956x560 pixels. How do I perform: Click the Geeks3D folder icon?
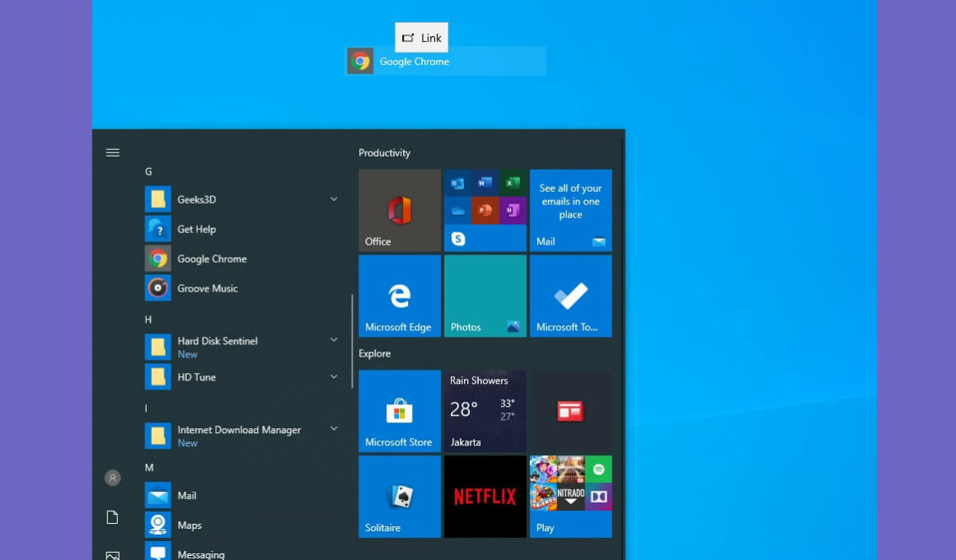pyautogui.click(x=158, y=199)
